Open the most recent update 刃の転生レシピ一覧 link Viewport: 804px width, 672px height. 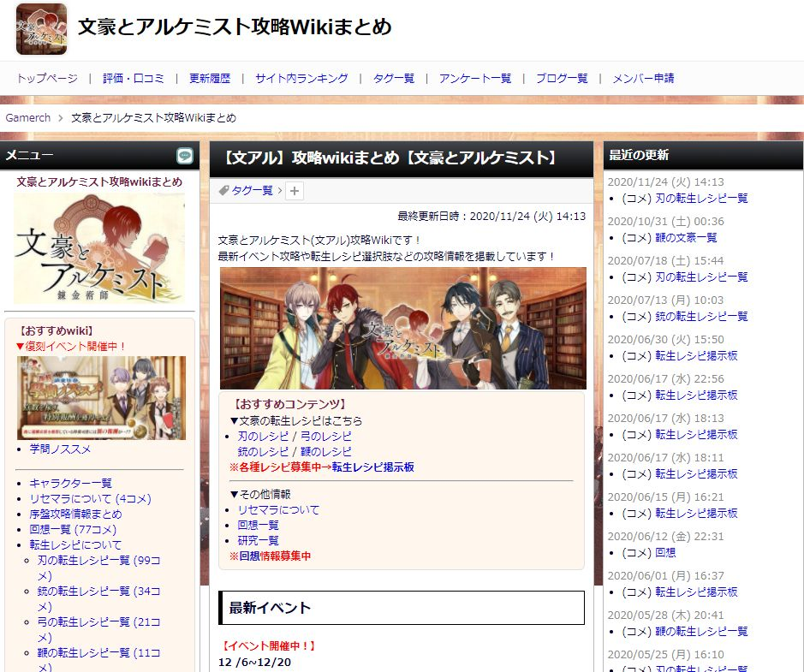701,199
